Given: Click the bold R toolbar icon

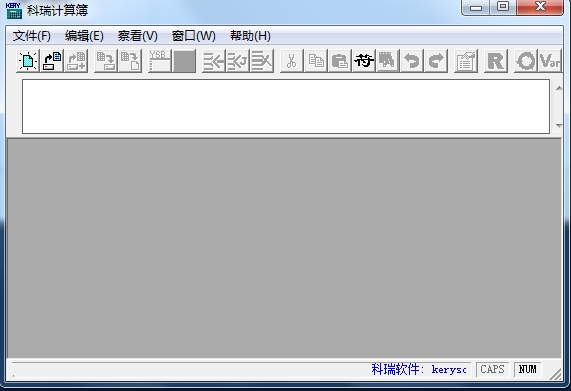Looking at the screenshot, I should coord(496,61).
